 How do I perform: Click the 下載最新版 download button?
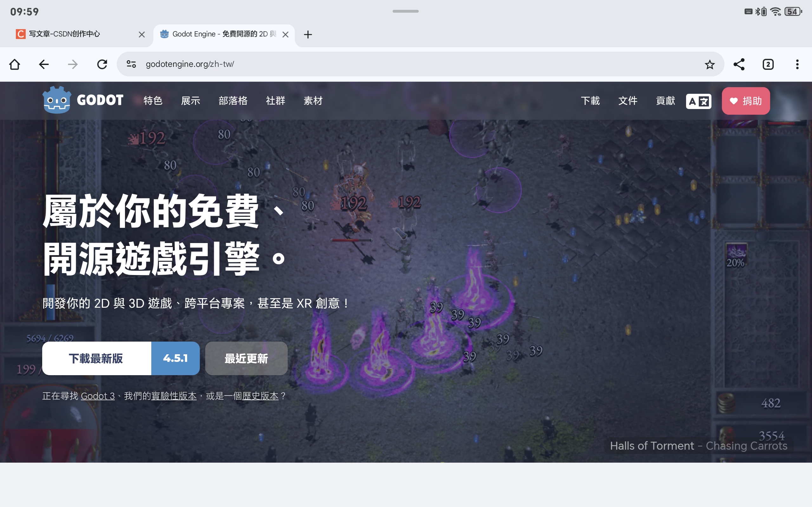coord(96,358)
